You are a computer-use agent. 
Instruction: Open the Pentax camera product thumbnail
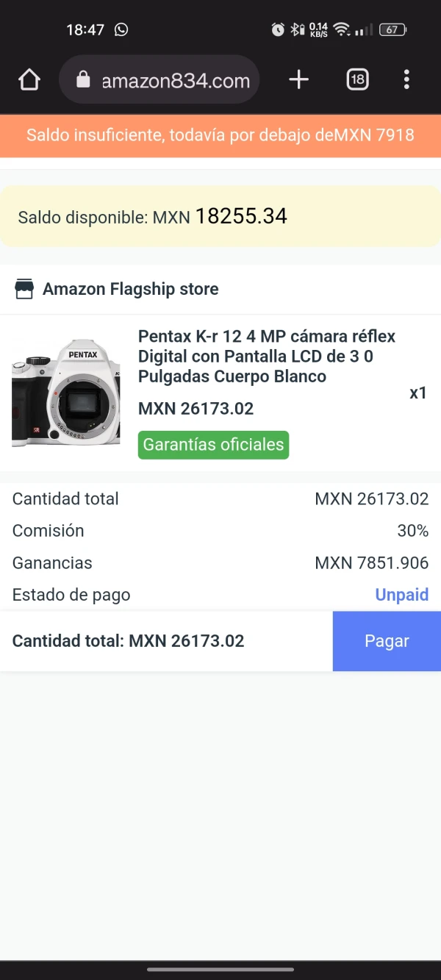pyautogui.click(x=65, y=392)
